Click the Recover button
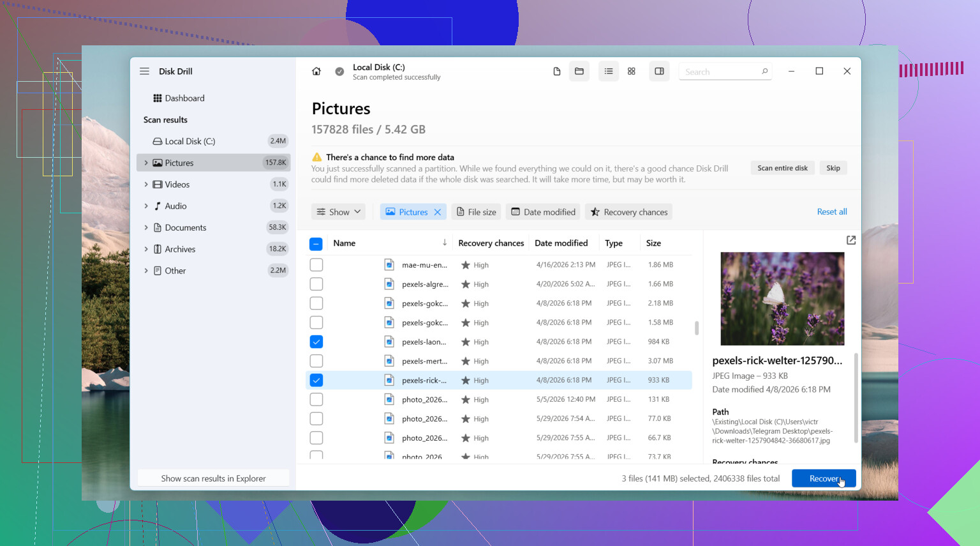980x546 pixels. [824, 478]
